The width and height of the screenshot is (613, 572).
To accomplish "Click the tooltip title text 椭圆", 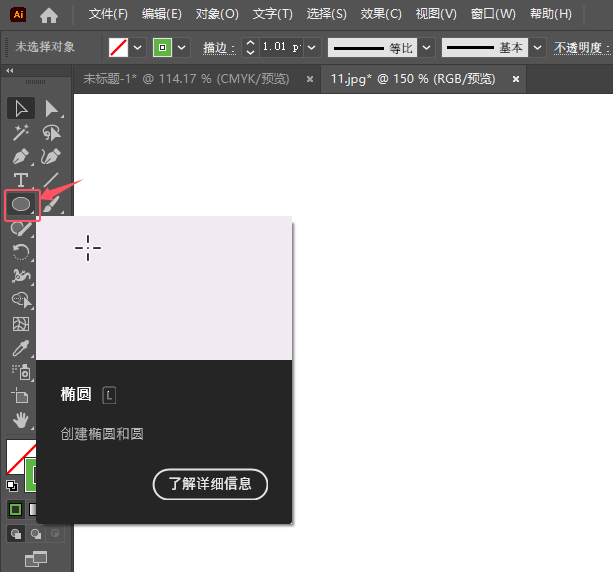I will (76, 394).
